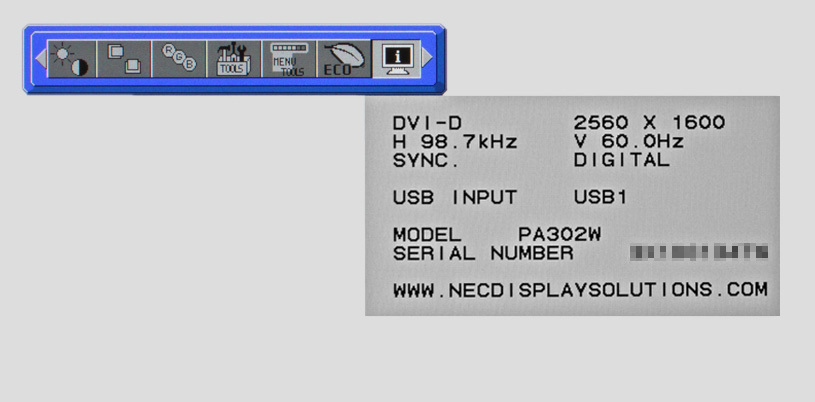Select the 2560 X 1600 resolution text
Viewport: 815px width, 402px height.
pyautogui.click(x=649, y=123)
